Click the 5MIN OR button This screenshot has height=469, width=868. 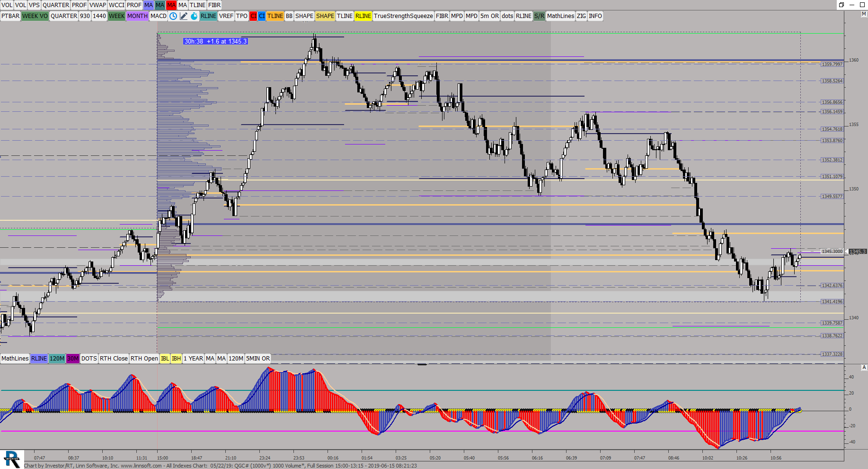point(258,359)
